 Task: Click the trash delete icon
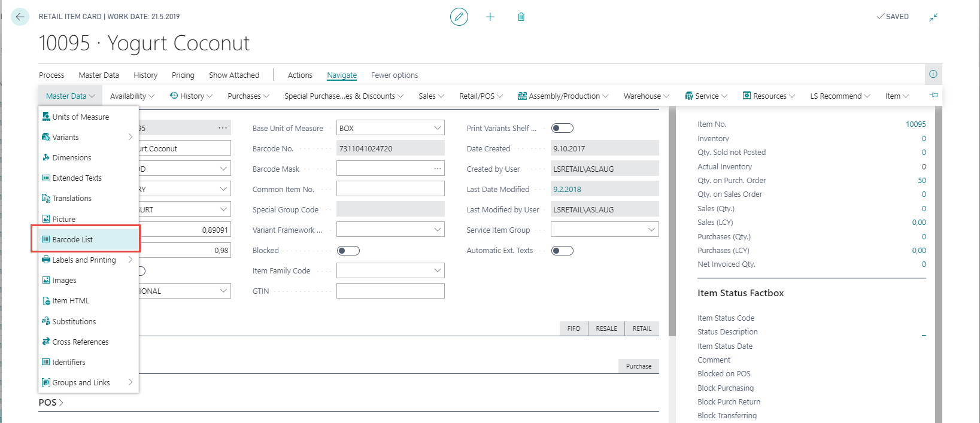[x=521, y=17]
